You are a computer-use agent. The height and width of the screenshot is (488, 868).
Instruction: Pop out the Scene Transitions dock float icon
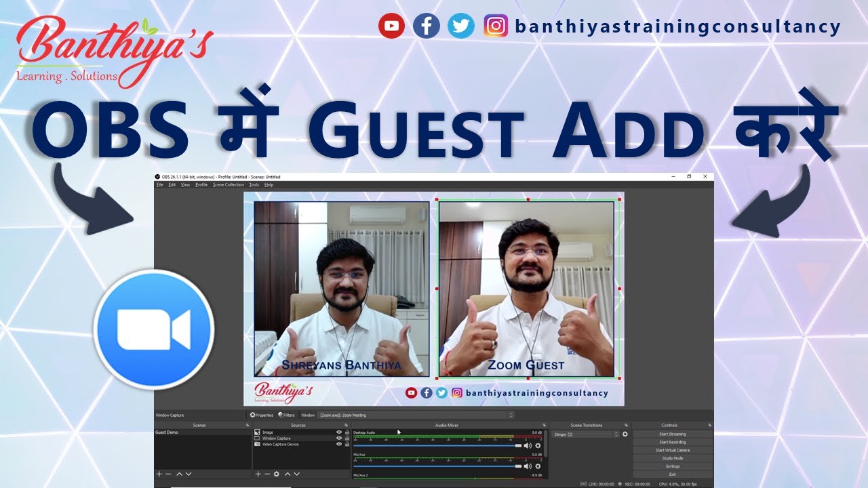click(626, 425)
